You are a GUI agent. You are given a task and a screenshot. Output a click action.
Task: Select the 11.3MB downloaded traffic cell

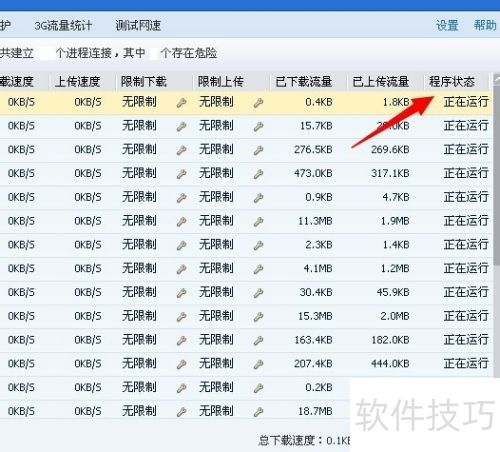click(315, 221)
